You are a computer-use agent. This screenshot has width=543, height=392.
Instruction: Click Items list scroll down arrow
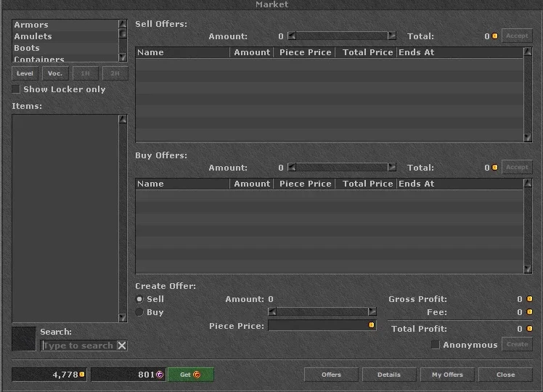pos(123,317)
